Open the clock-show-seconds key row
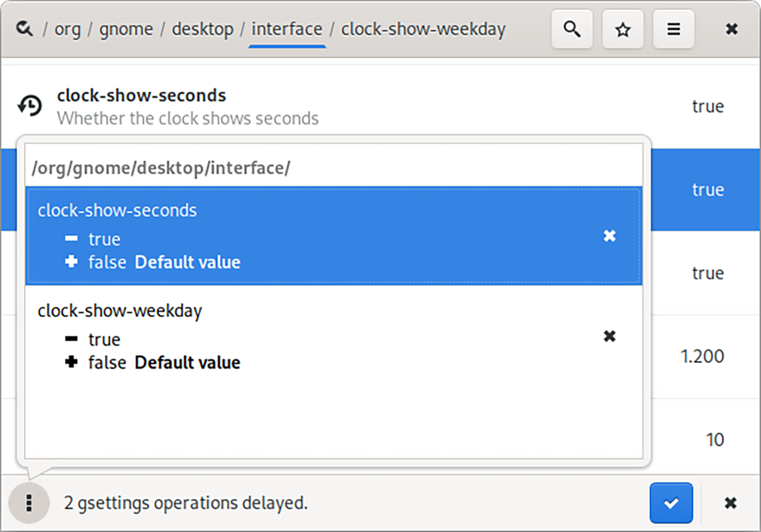761x532 pixels. 363,106
